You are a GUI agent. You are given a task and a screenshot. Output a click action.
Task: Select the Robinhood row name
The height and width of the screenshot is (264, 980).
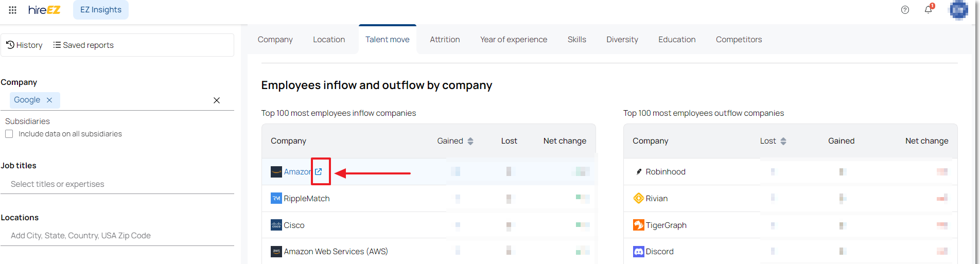pos(666,172)
